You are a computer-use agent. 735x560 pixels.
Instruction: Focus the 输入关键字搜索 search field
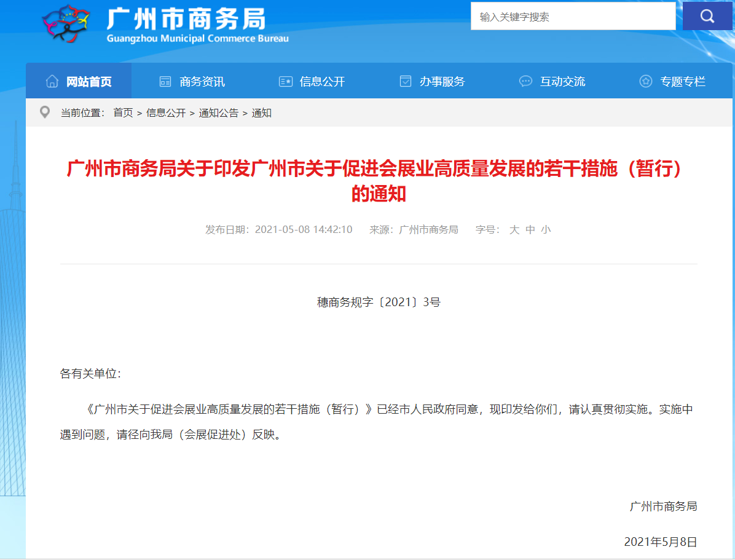pyautogui.click(x=573, y=17)
